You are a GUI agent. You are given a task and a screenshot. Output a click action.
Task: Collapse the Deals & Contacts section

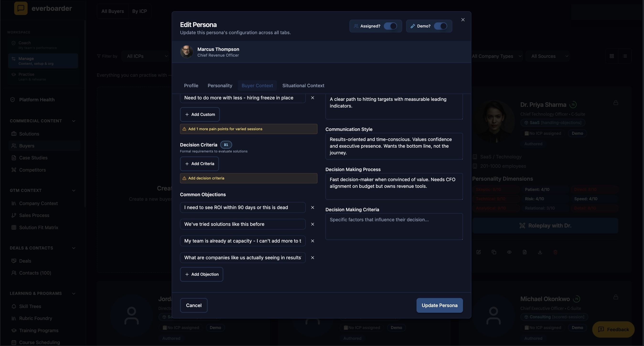point(74,248)
